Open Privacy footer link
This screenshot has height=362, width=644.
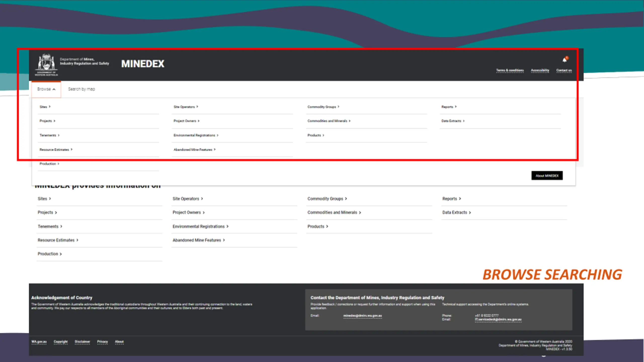[x=102, y=342]
